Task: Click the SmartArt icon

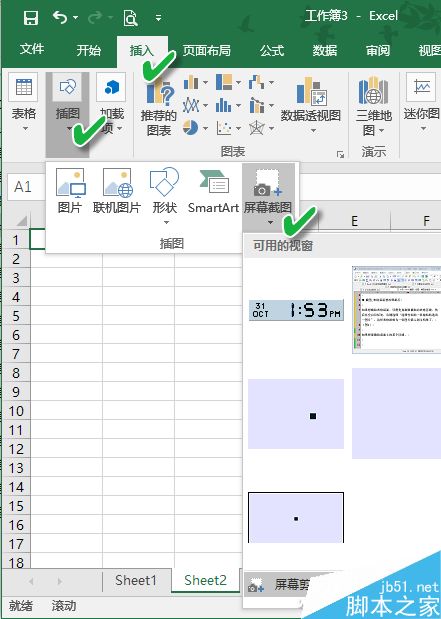Action: coord(214,183)
